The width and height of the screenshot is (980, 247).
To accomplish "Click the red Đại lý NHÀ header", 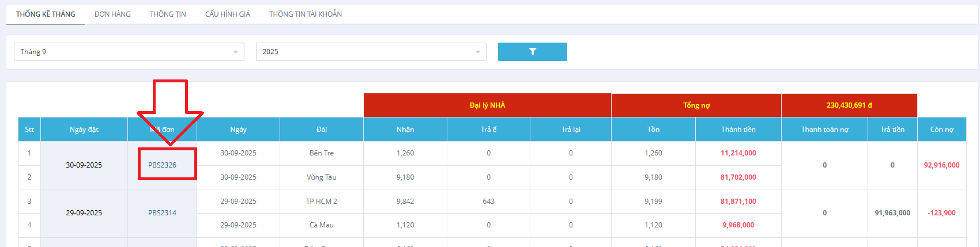I will (487, 105).
